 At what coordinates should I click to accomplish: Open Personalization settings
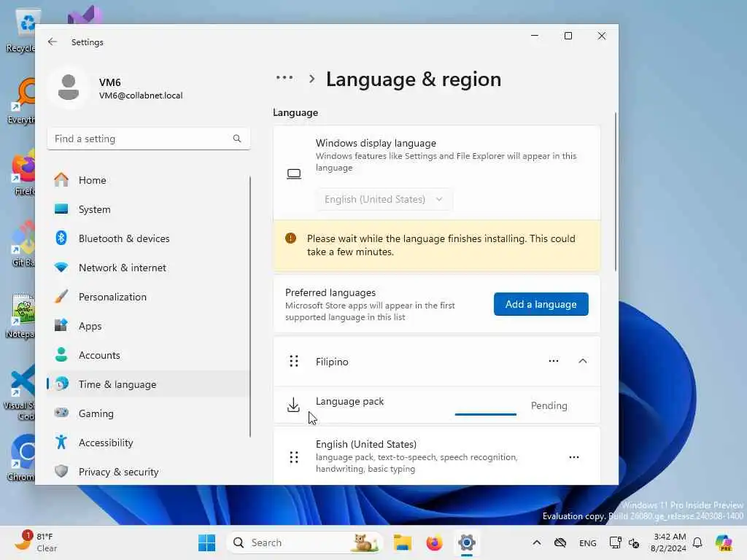pos(149,297)
